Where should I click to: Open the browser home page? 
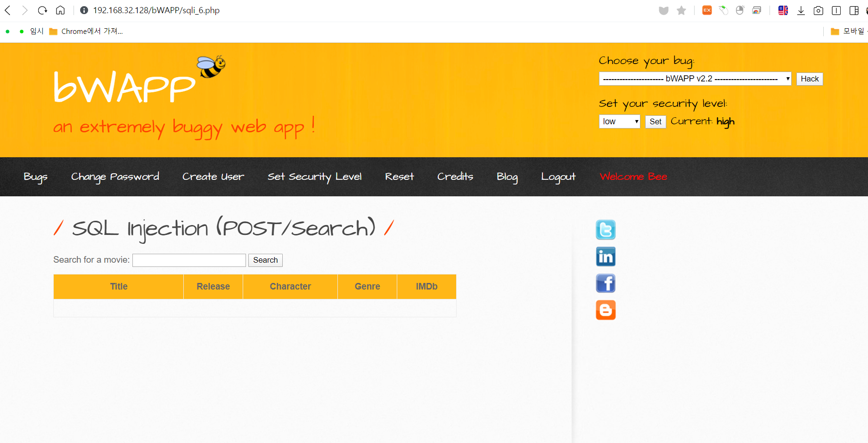(x=60, y=10)
